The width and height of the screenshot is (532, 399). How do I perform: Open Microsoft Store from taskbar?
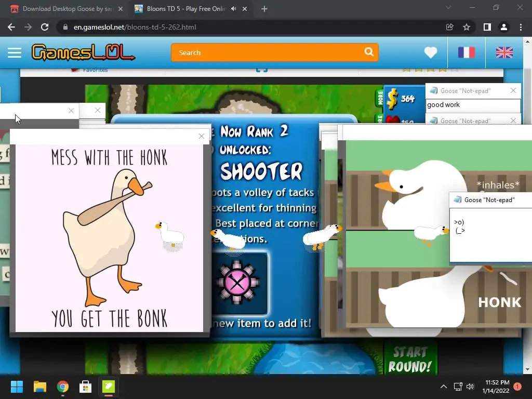pyautogui.click(x=86, y=387)
